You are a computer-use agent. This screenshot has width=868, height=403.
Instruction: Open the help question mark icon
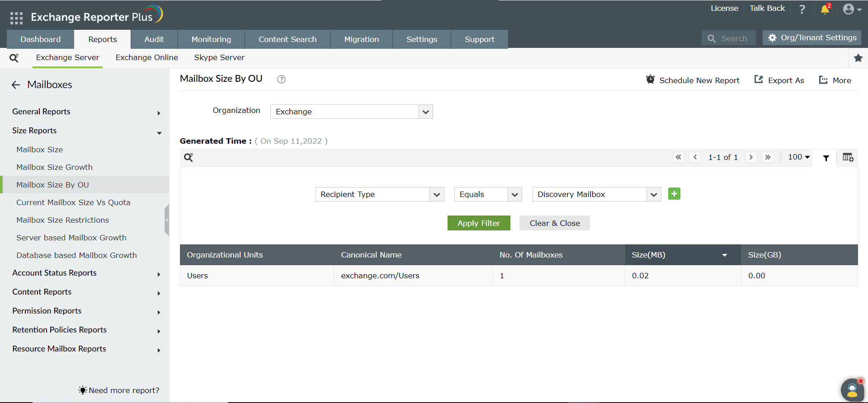pyautogui.click(x=802, y=9)
